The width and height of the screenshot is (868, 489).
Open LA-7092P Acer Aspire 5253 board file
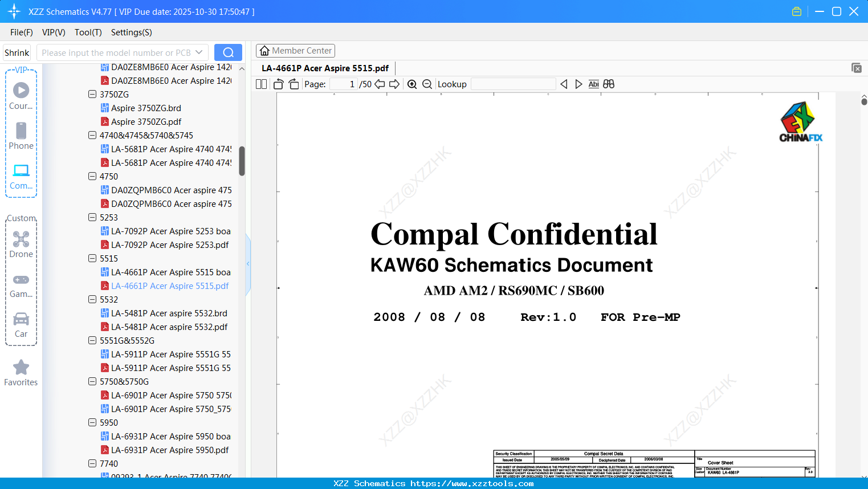166,231
